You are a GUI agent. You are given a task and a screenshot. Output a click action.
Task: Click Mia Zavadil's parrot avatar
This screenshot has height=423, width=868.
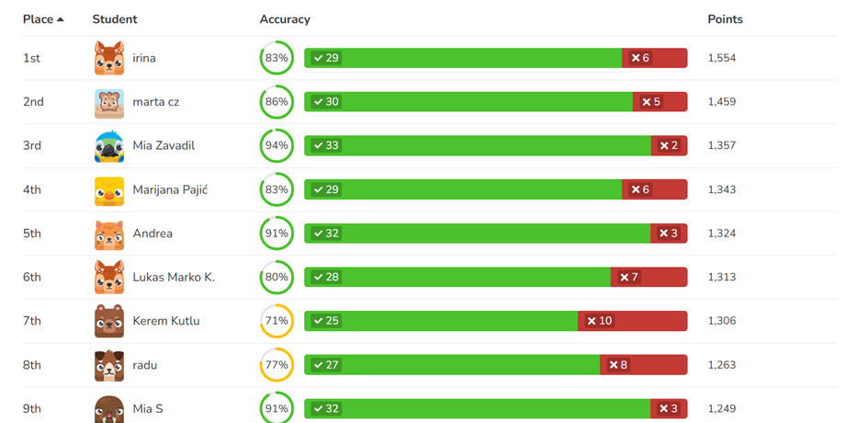[109, 146]
